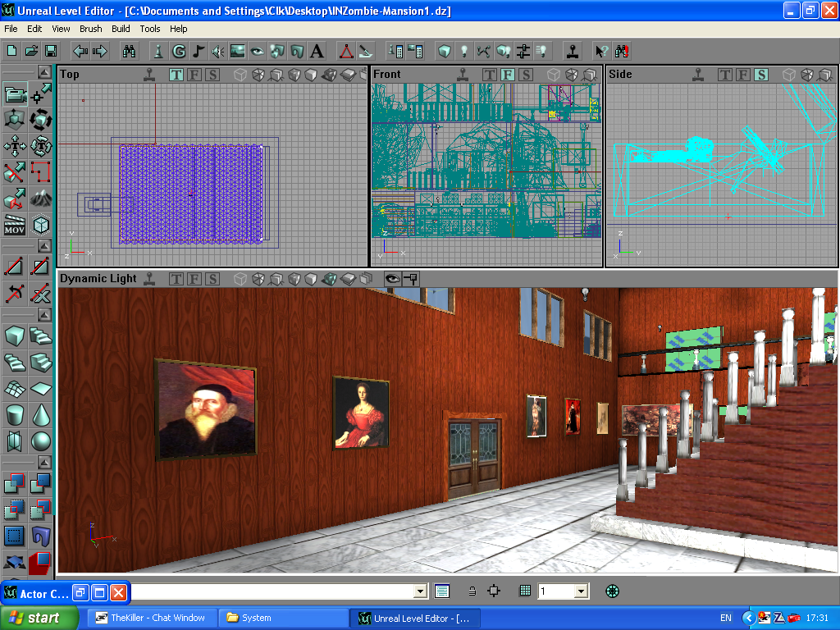Screen dimensions: 840x630
Task: Collapse the brush builders toolbar section
Action: [x=41, y=315]
